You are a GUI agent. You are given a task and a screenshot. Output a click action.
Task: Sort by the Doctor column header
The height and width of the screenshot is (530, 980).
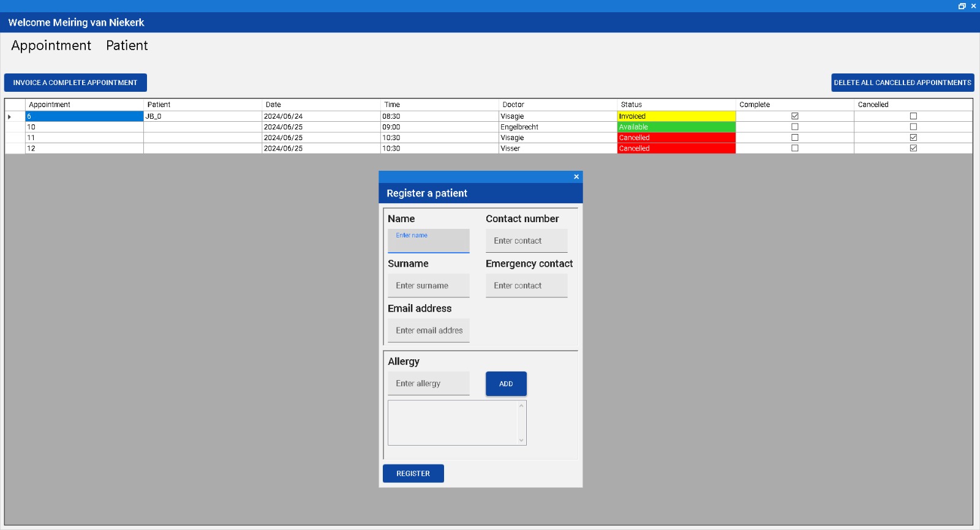pyautogui.click(x=558, y=105)
